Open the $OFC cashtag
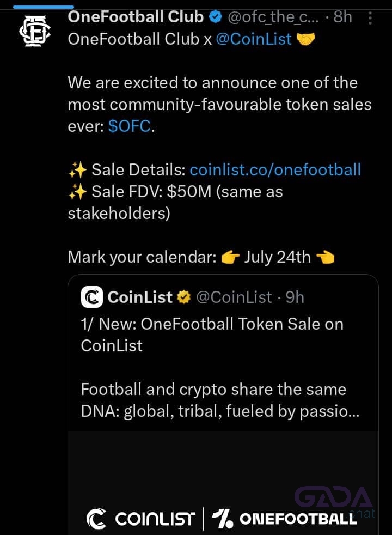The width and height of the screenshot is (392, 535). [129, 126]
